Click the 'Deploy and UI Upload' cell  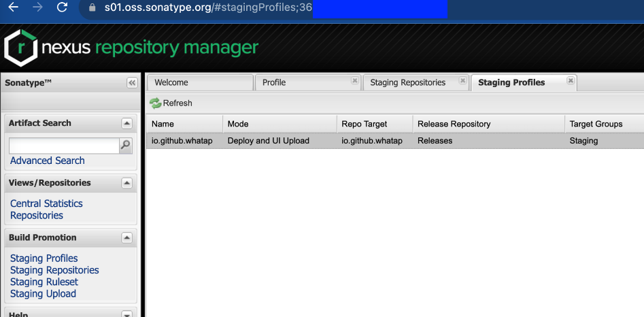(x=269, y=141)
